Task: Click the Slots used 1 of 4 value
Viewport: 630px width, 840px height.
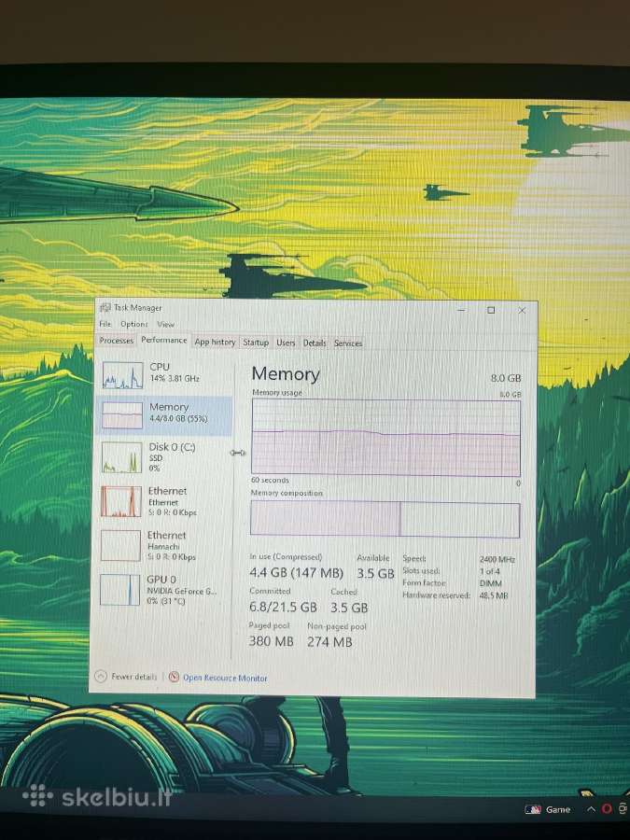Action: click(x=490, y=571)
